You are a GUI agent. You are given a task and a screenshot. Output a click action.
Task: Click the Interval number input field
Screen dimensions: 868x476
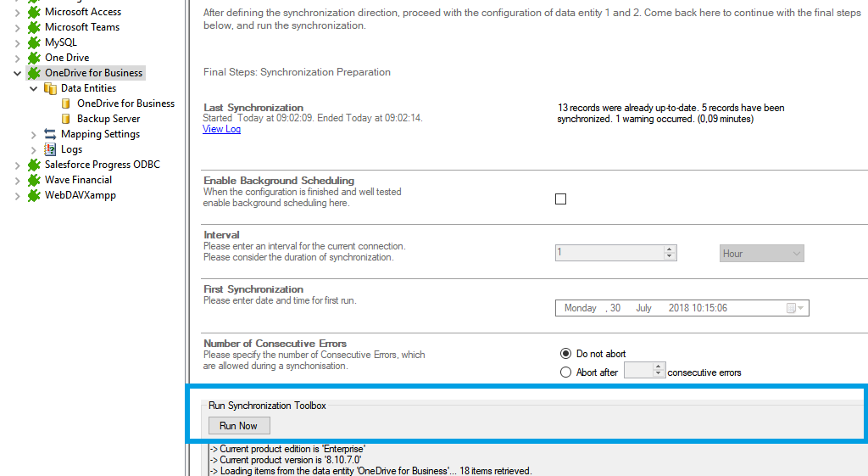point(609,253)
